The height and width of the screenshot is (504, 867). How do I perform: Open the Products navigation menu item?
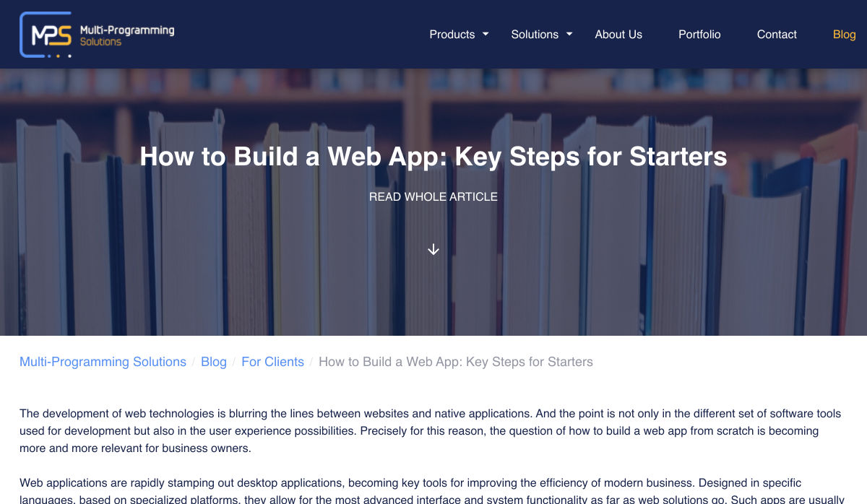tap(452, 35)
